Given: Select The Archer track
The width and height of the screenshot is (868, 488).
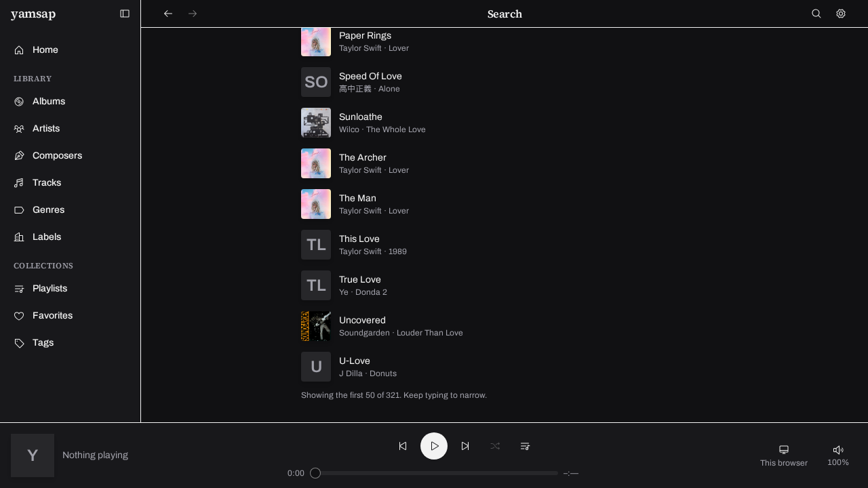Looking at the screenshot, I should tap(505, 163).
